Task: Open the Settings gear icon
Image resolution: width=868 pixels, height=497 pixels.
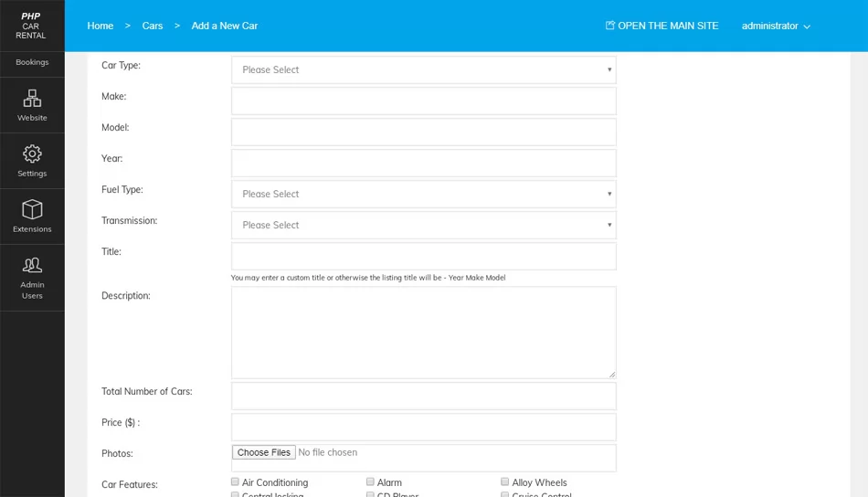Action: (32, 153)
